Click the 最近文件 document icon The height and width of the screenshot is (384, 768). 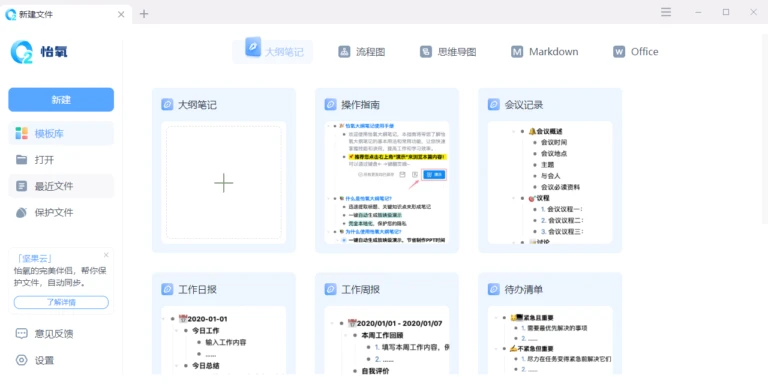(x=21, y=186)
